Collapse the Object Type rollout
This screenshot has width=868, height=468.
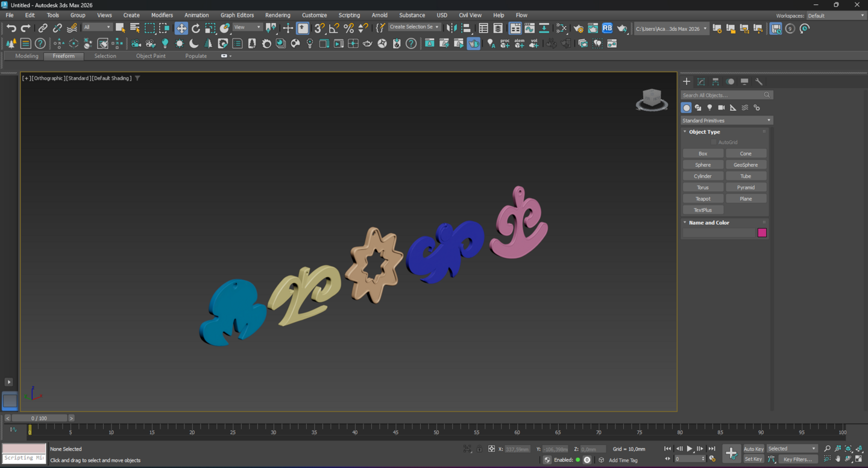[704, 132]
